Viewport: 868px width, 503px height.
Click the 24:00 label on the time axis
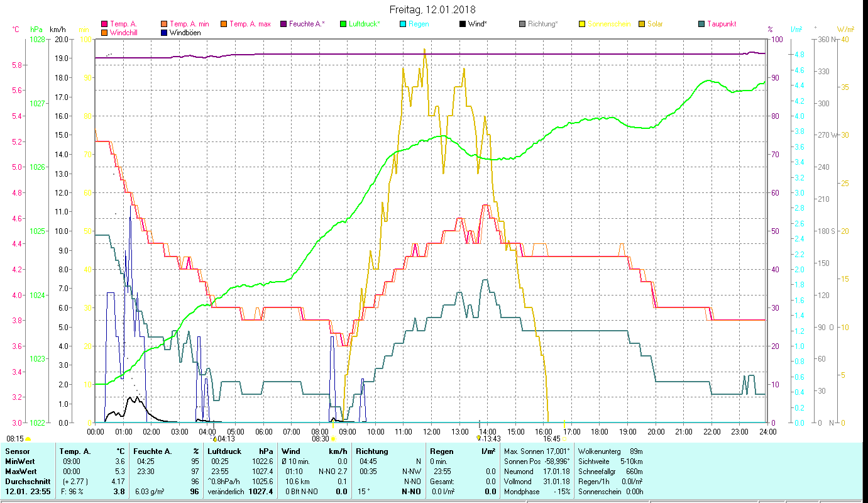coord(767,431)
